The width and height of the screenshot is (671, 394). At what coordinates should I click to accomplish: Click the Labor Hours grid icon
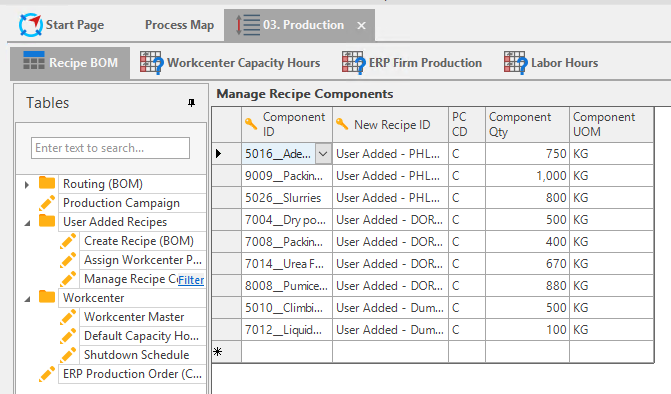pos(515,63)
